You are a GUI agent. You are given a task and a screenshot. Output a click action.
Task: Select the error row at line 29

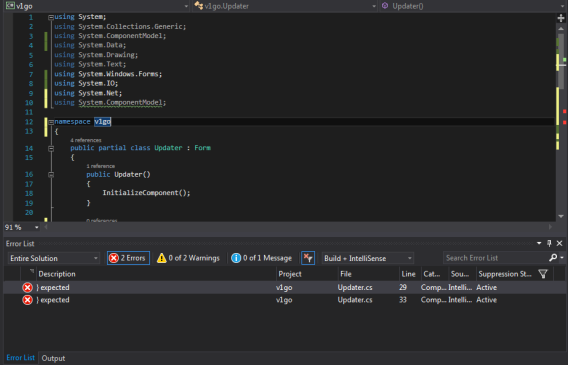coord(284,288)
